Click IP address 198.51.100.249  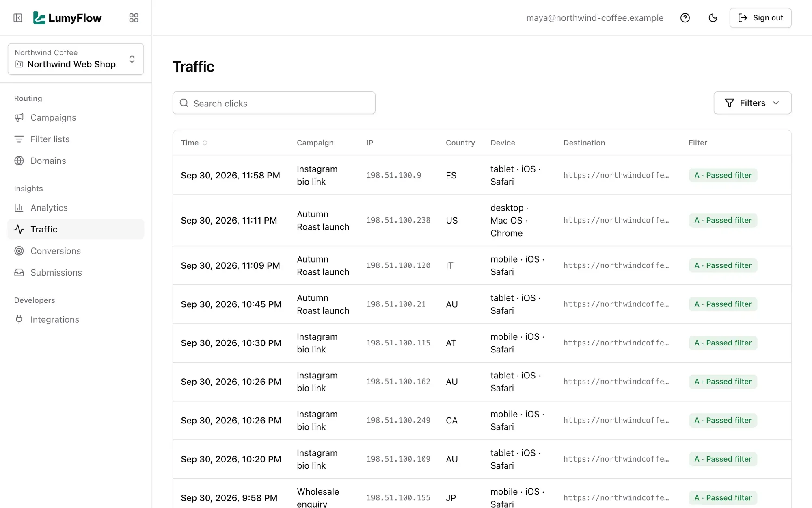pos(398,421)
